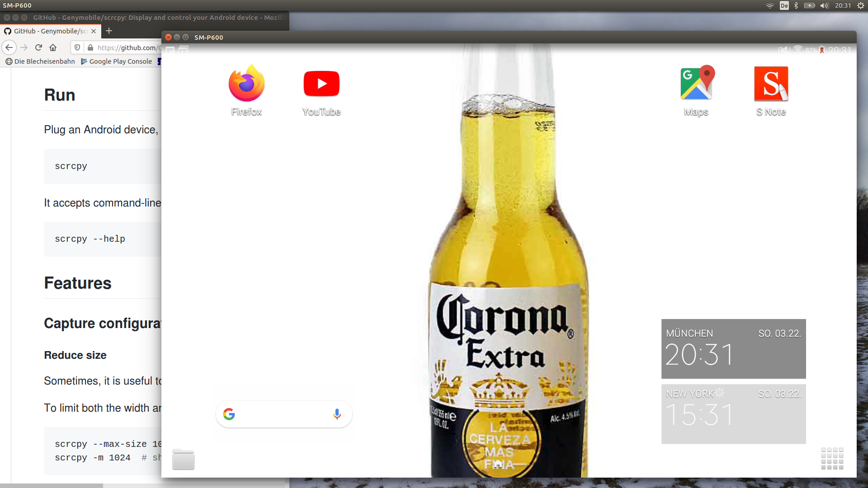Viewport: 868px width, 488px height.
Task: Tap the home page indicator icon
Action: coord(498,464)
